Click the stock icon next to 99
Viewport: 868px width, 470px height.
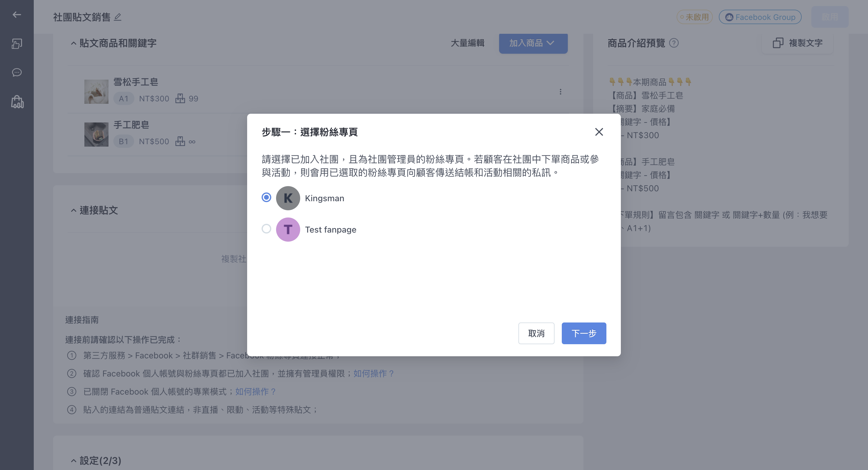[x=180, y=98]
